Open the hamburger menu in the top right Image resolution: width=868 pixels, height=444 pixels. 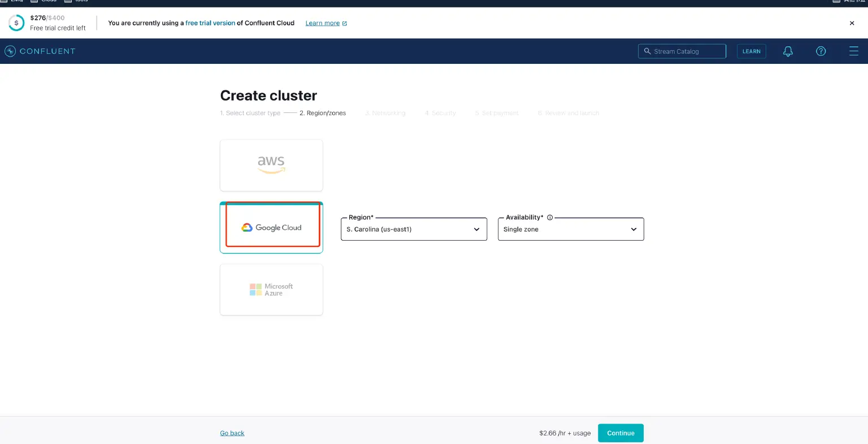(x=854, y=51)
